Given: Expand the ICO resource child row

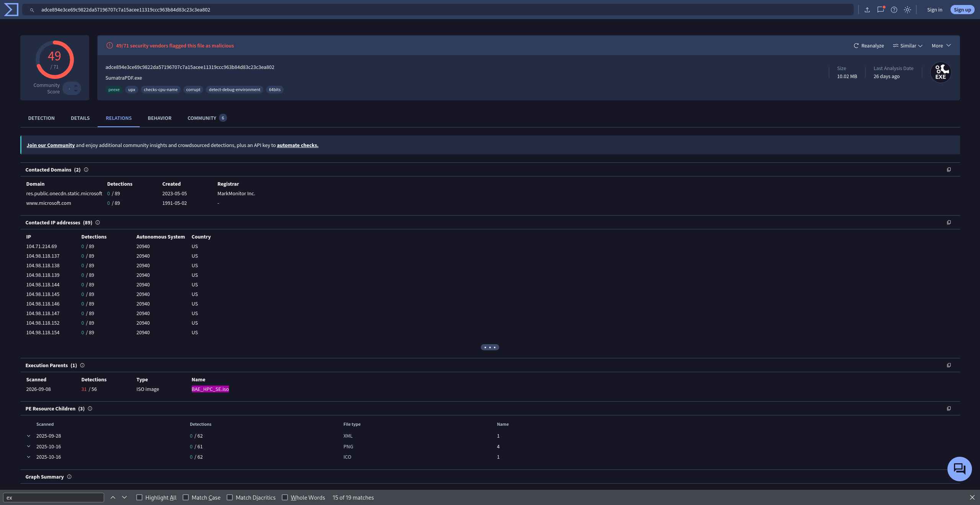Looking at the screenshot, I should tap(29, 457).
